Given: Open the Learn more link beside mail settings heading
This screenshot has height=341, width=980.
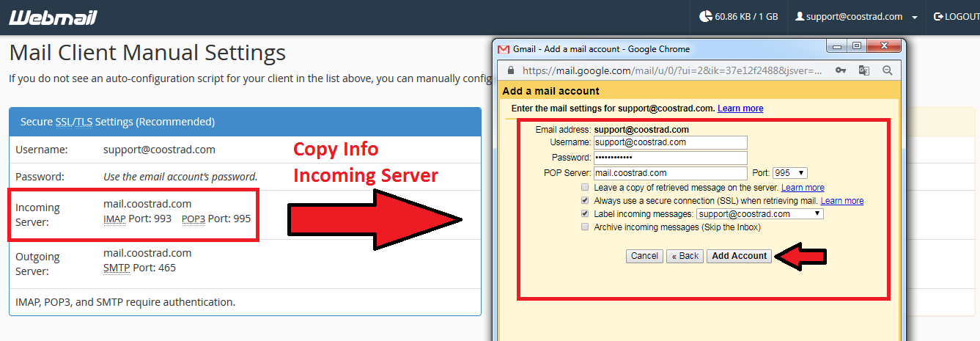Looking at the screenshot, I should pos(740,108).
